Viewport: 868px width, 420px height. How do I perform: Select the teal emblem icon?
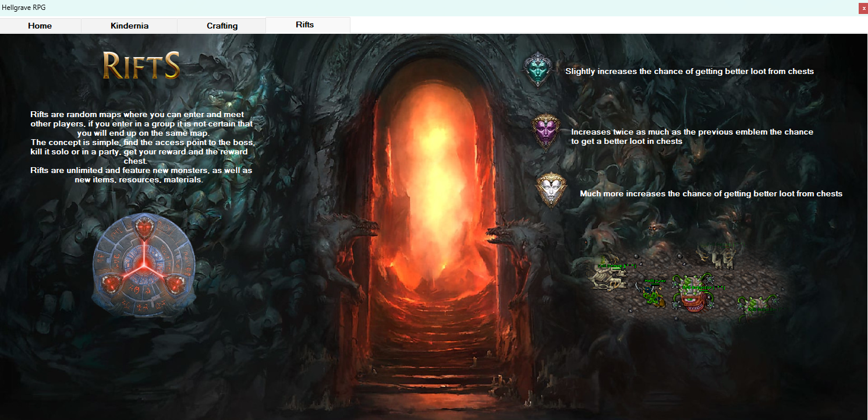coord(538,69)
